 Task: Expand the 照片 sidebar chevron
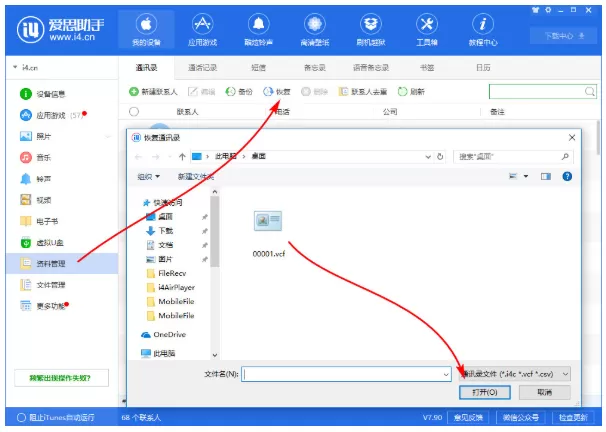tap(108, 136)
